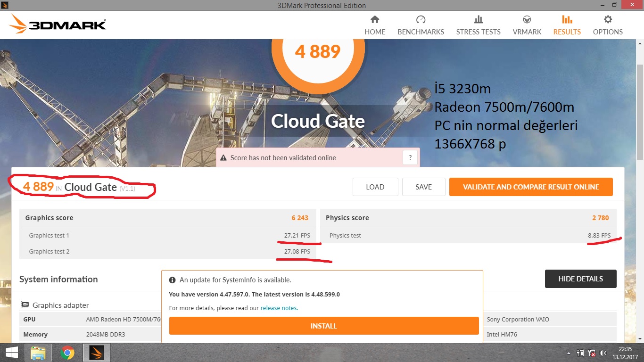Click the Physics test label

(x=345, y=235)
